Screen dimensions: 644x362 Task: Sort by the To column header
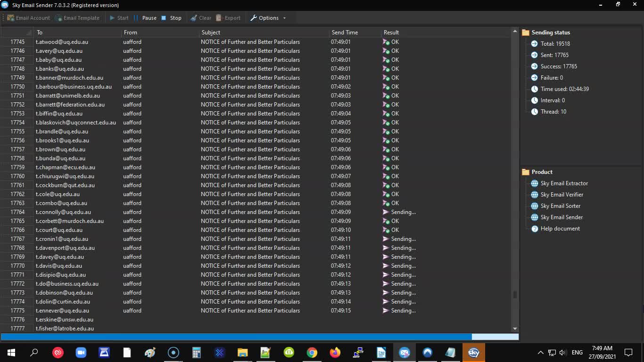tap(78, 33)
